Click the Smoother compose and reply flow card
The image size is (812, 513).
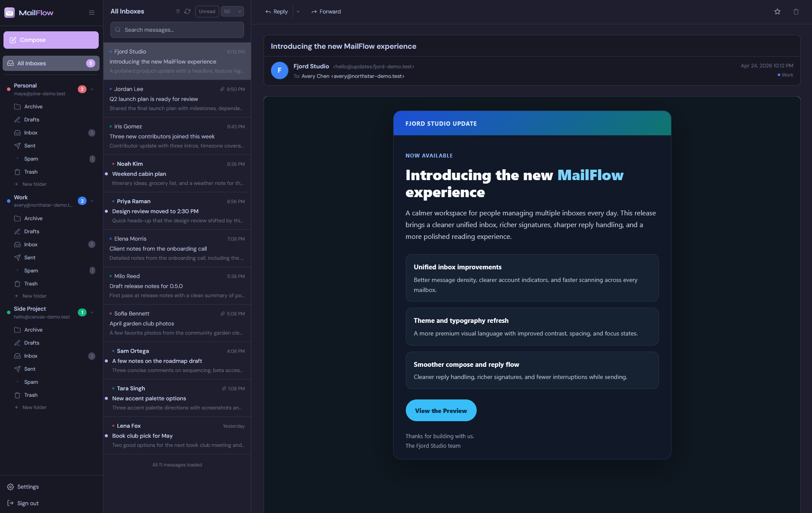[x=532, y=370]
